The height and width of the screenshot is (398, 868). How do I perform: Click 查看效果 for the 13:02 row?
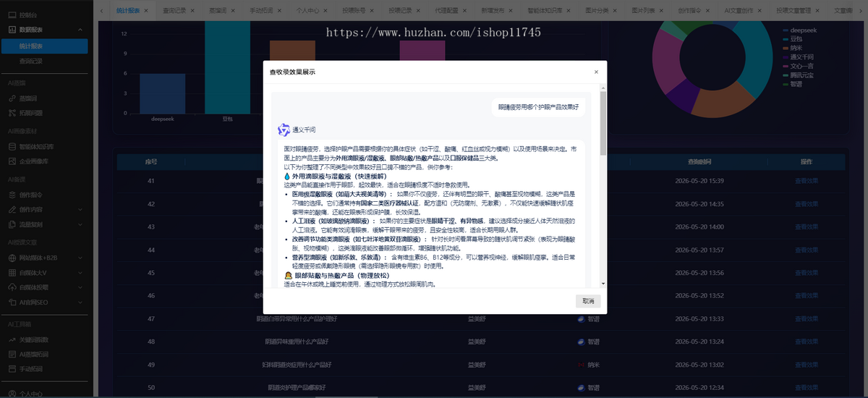click(807, 365)
